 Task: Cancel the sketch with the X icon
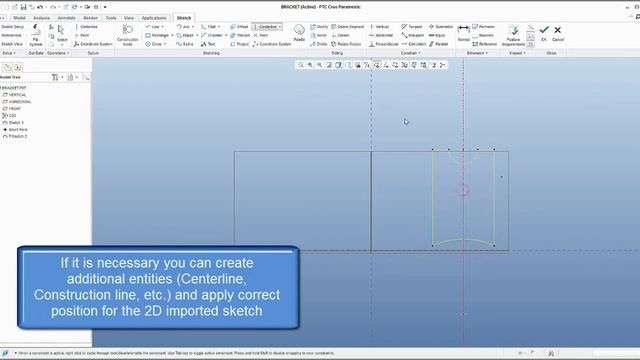point(558,32)
